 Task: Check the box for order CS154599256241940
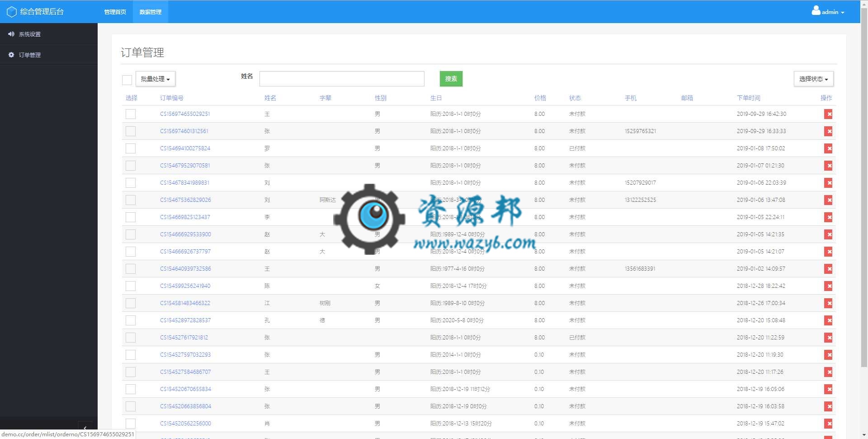pos(131,286)
